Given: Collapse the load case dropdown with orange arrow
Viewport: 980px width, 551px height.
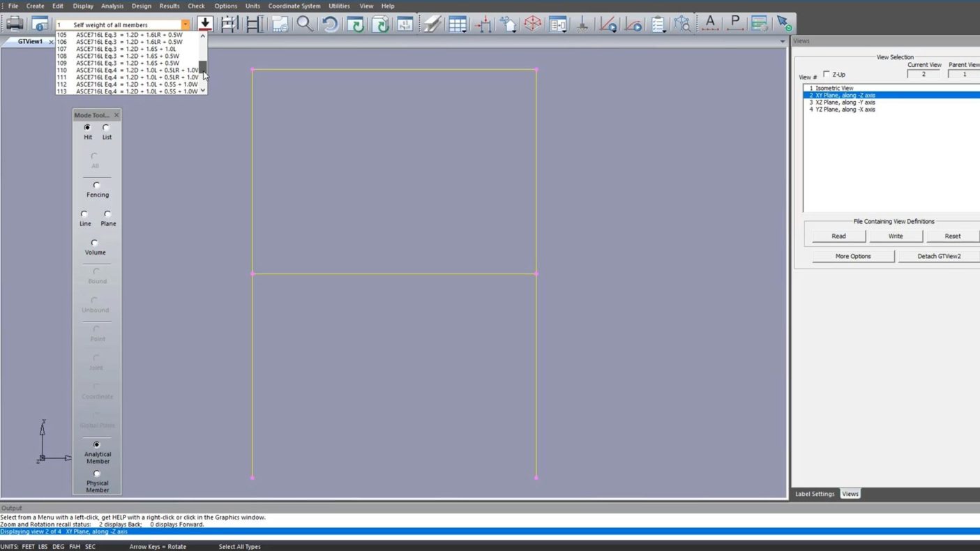Looking at the screenshot, I should (185, 24).
